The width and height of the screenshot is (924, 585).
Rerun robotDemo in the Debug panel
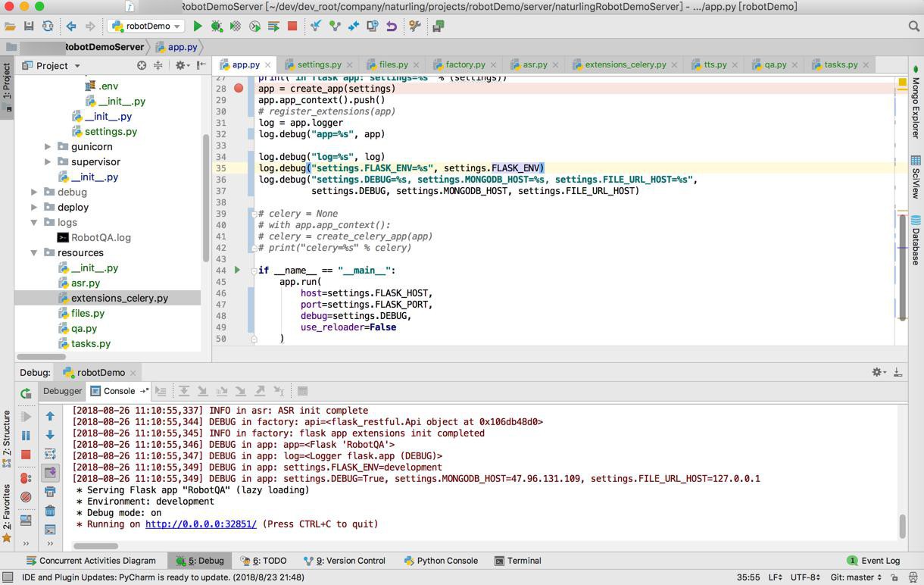click(x=26, y=393)
